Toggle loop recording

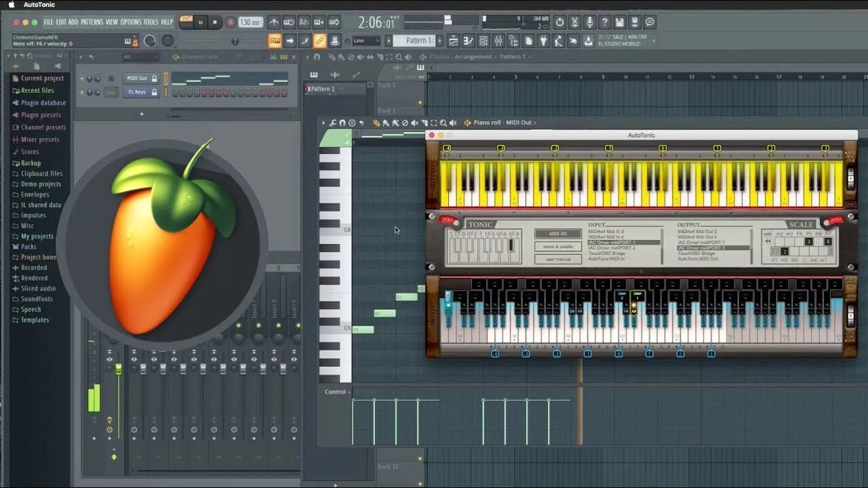point(334,22)
